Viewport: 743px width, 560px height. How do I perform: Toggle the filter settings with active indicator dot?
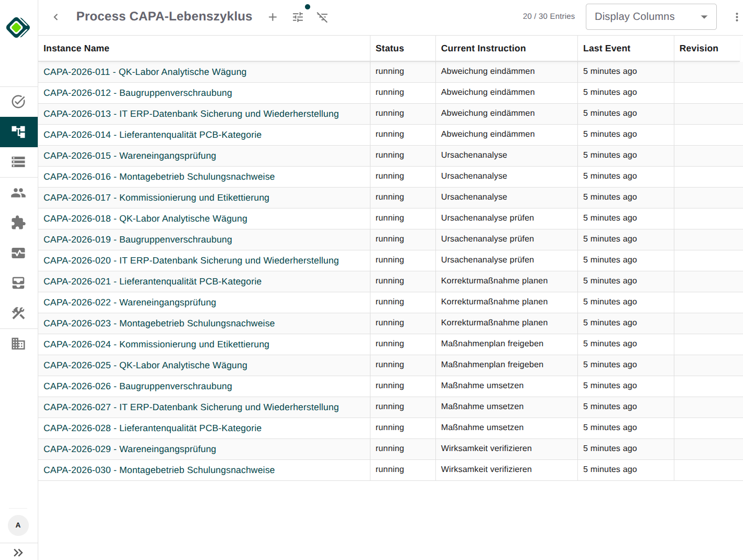point(298,17)
